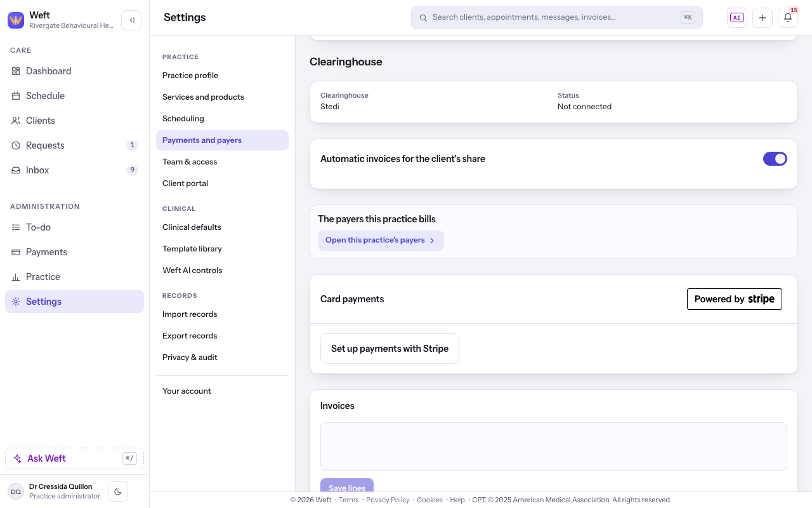Click the plus icon to create new
Image resolution: width=812 pixels, height=508 pixels.
click(763, 18)
